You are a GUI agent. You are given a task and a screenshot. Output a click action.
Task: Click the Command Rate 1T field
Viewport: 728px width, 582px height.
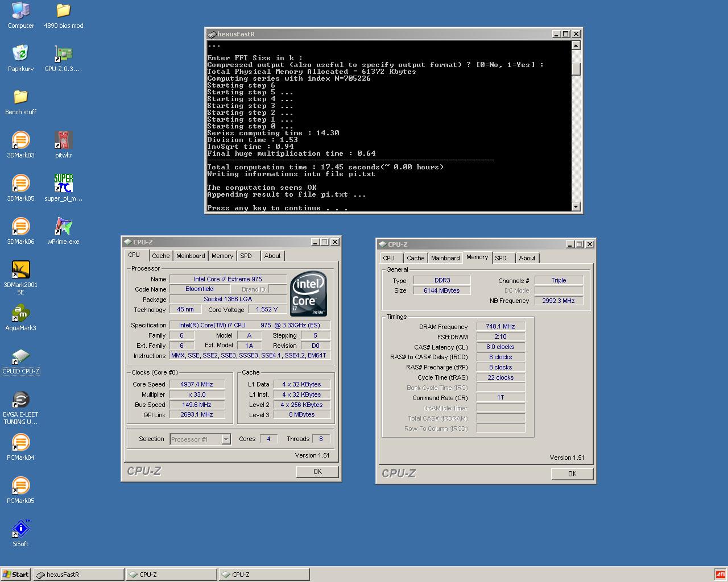pyautogui.click(x=500, y=397)
